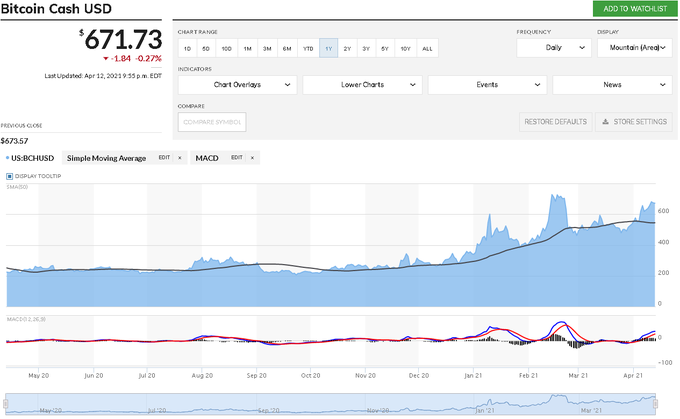
Task: Select the 10D chart range
Action: click(x=226, y=49)
